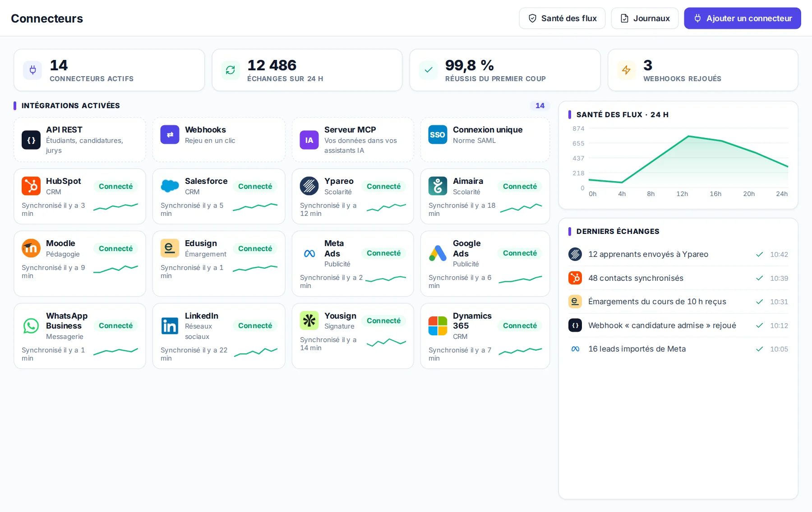Select '16 leads importés de Meta' entry
Image resolution: width=812 pixels, height=512 pixels.
coord(678,349)
